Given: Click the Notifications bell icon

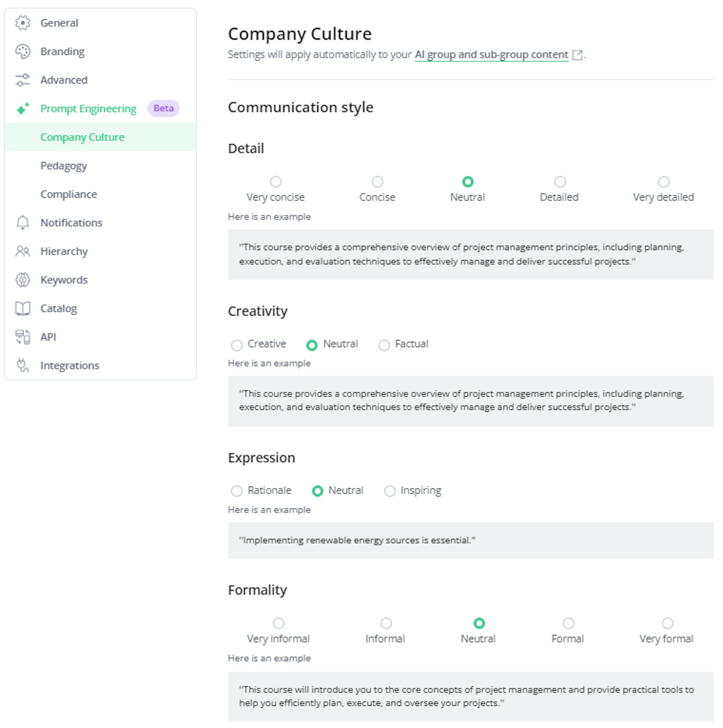Looking at the screenshot, I should pyautogui.click(x=23, y=223).
